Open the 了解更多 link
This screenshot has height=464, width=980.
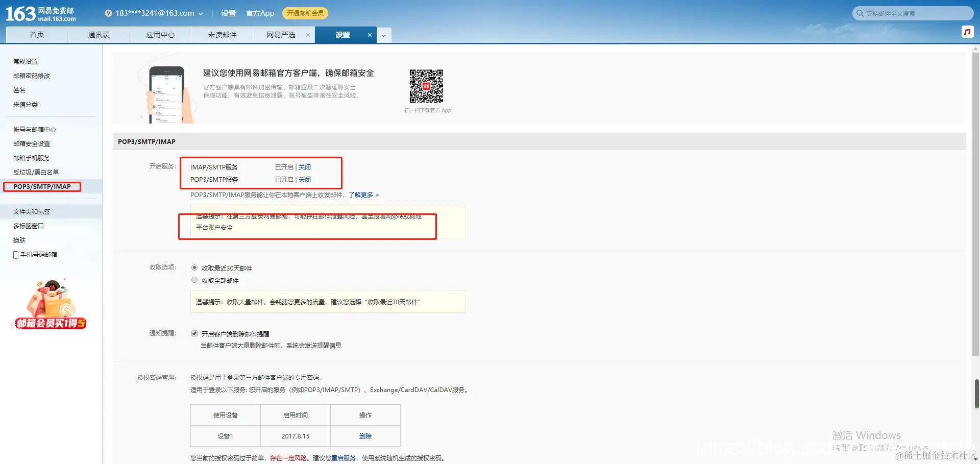click(363, 195)
